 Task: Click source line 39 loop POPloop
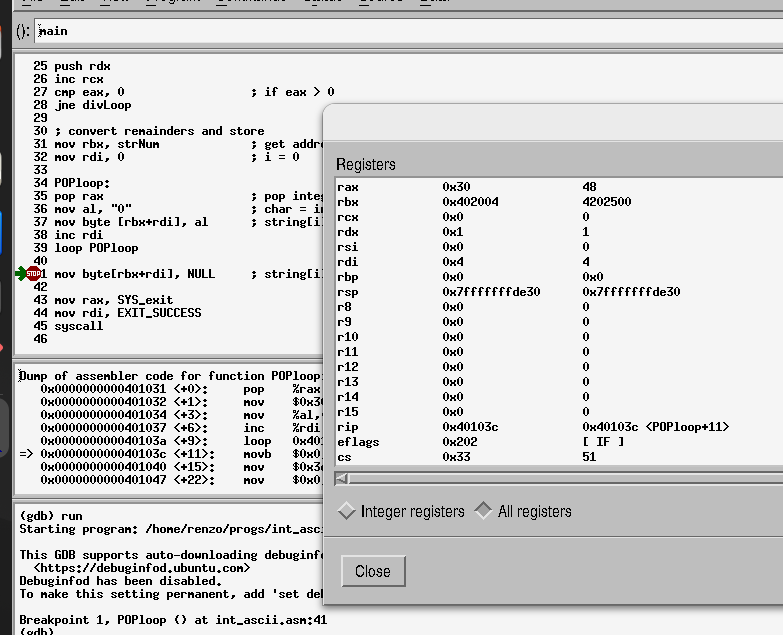[x=86, y=248]
